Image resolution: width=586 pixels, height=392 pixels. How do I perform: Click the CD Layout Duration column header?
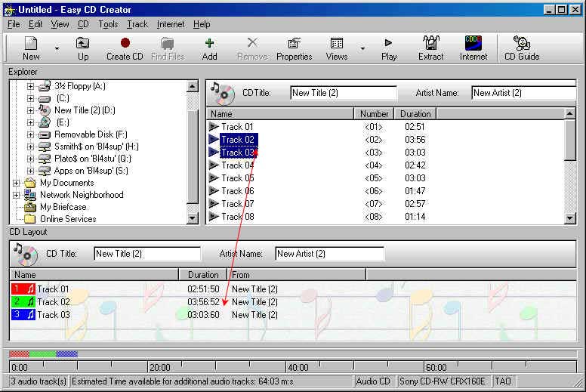click(x=203, y=275)
